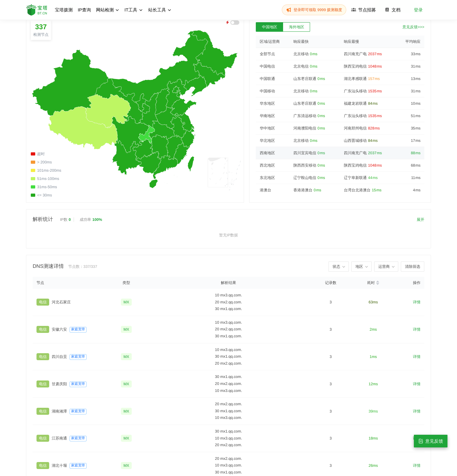457x476 pixels.
Task: Switch to the 中国地区 tab
Action: click(x=269, y=27)
